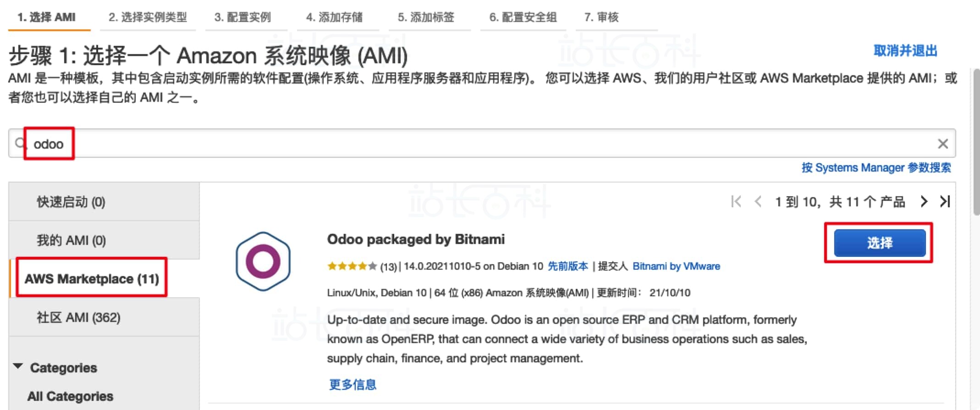
Task: Click the page vertical scrollbar
Action: (976, 142)
